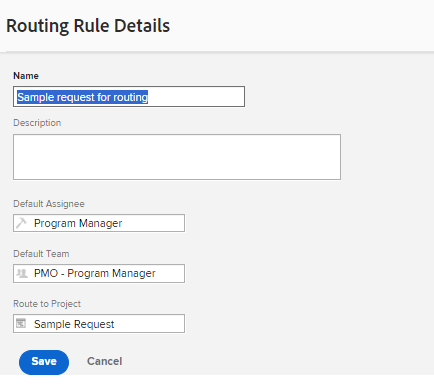This screenshot has width=434, height=387.
Task: Click the word Details in the page title
Action: 142,26
